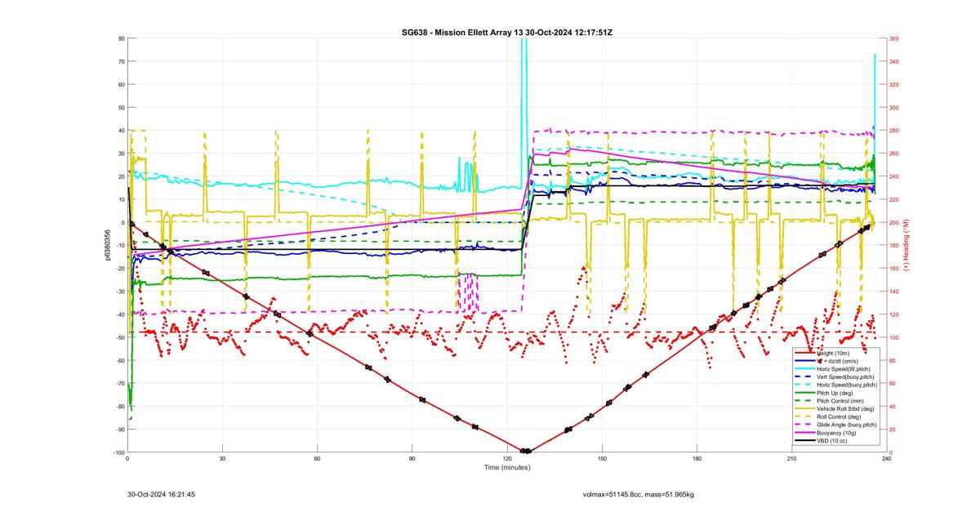Click the right heading axis tick '340'
This screenshot has width=980, height=508.
tap(894, 61)
